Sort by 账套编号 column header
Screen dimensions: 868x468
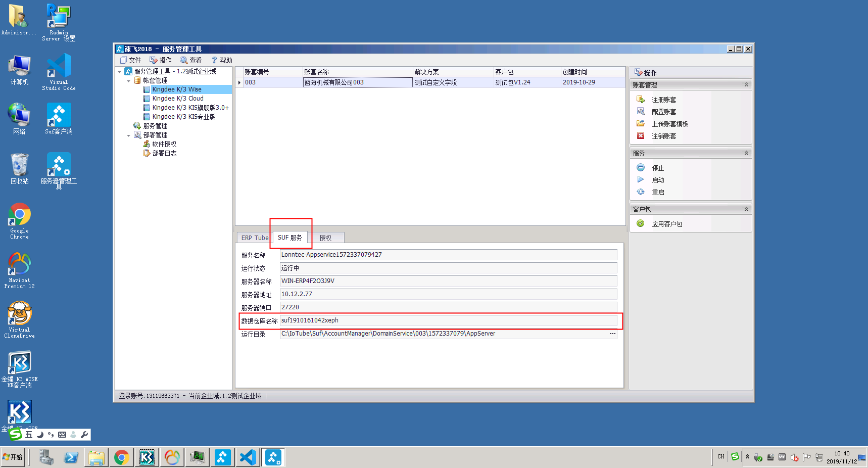click(x=273, y=72)
